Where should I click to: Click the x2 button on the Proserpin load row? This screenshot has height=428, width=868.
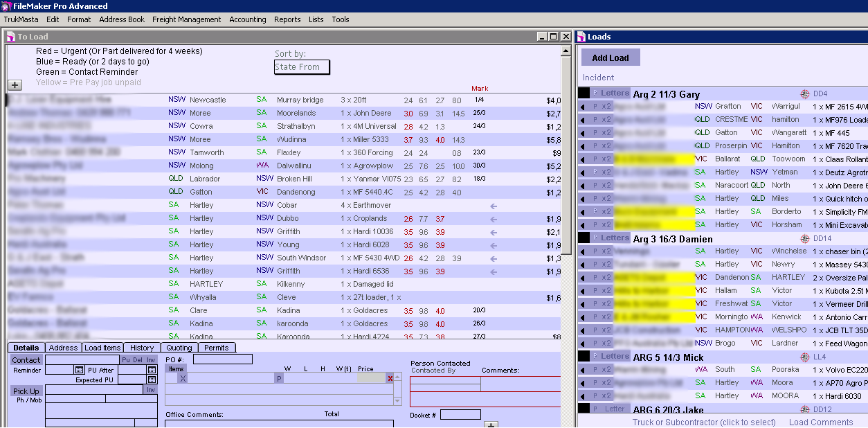[607, 146]
